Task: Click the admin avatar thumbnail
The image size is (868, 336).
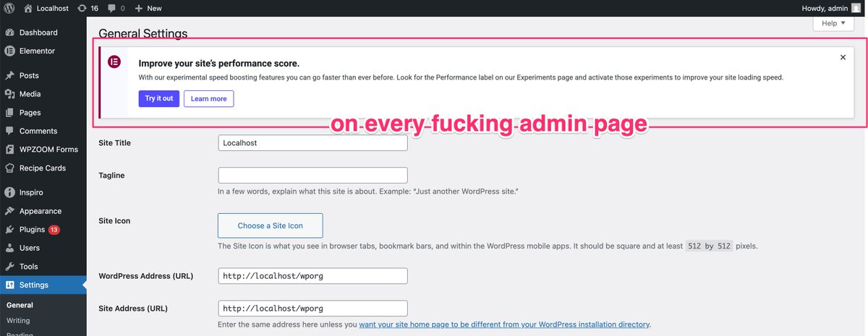Action: pyautogui.click(x=856, y=8)
